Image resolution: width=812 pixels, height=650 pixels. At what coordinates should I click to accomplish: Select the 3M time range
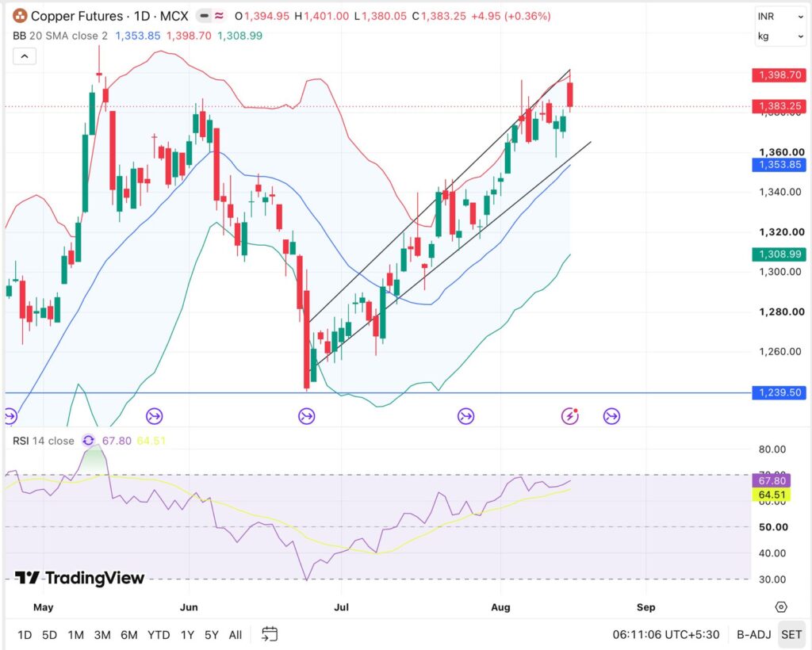102,634
